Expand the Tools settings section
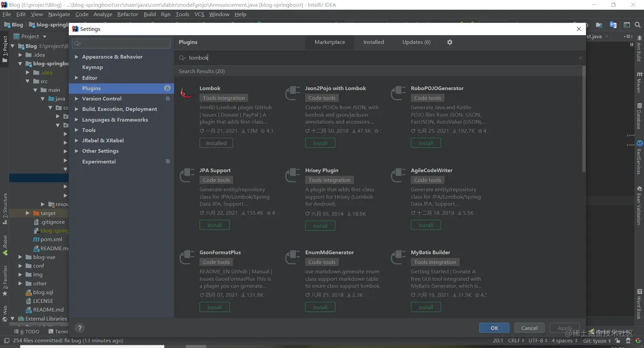Screen dimensions: 644x348 point(76,130)
